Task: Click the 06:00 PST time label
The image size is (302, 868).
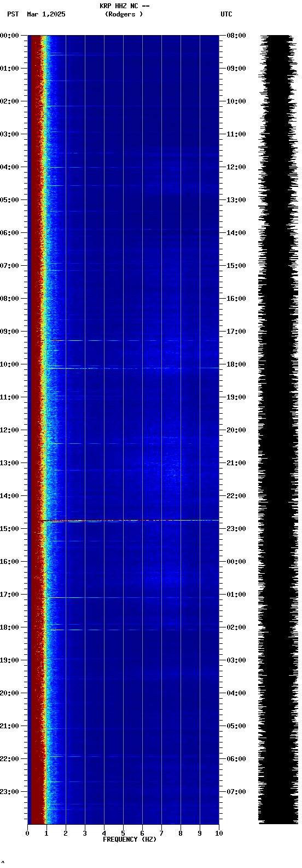Action: pyautogui.click(x=10, y=233)
